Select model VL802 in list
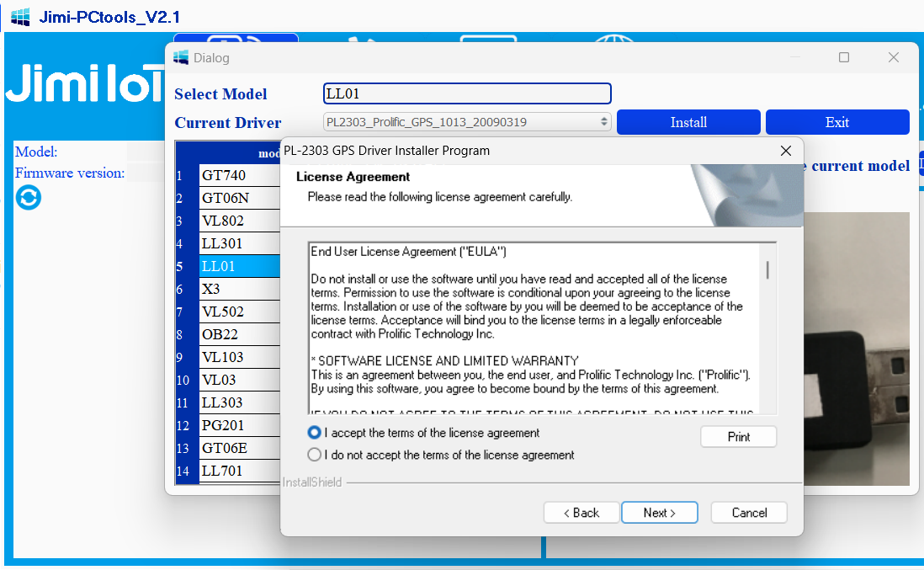 pos(239,221)
